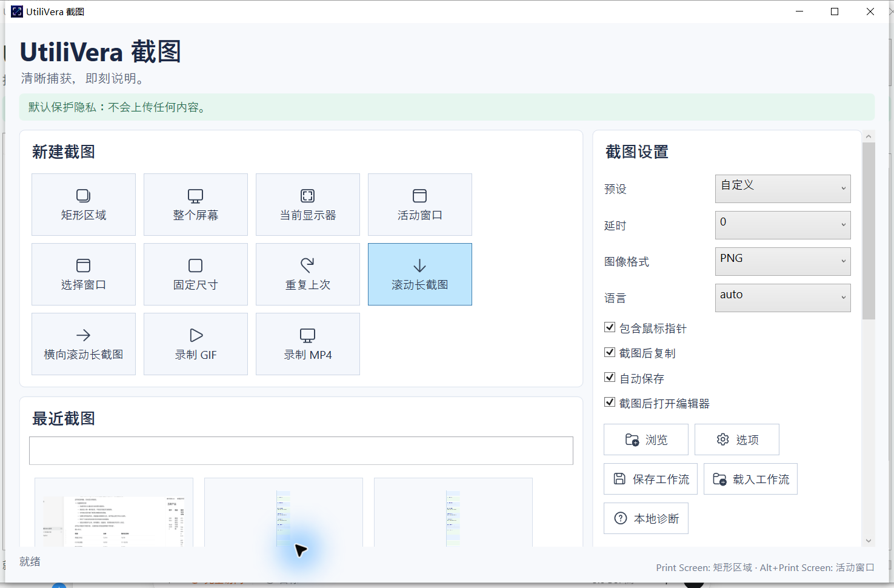
Task: Toggle the 截图后复制 checkbox
Action: coord(610,352)
